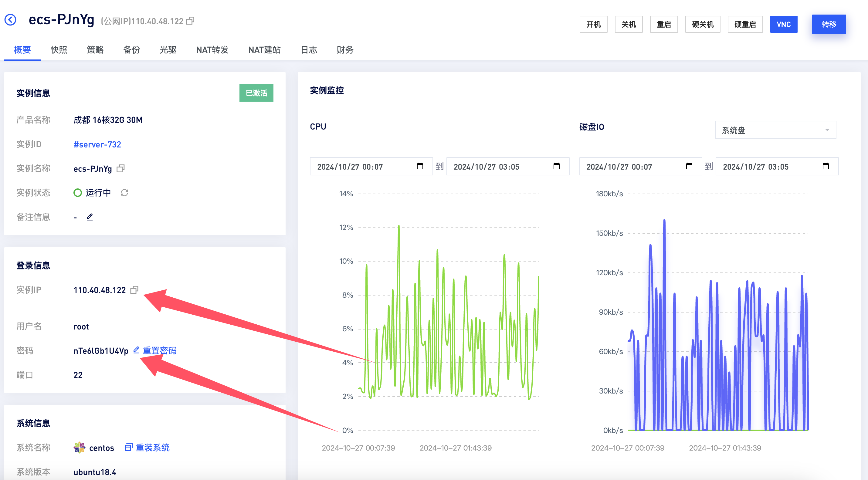Open the 日志 tab
Screen dimensions: 868x480
(309, 50)
